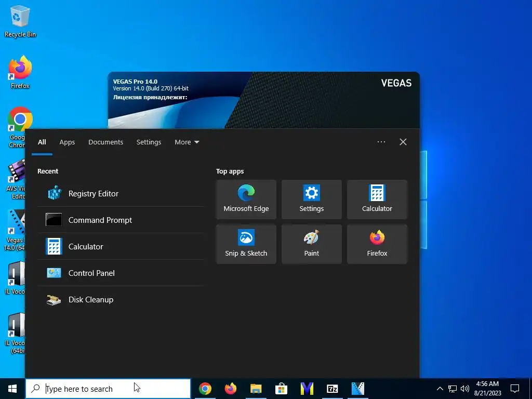Launch Paint from Top apps

(312, 244)
